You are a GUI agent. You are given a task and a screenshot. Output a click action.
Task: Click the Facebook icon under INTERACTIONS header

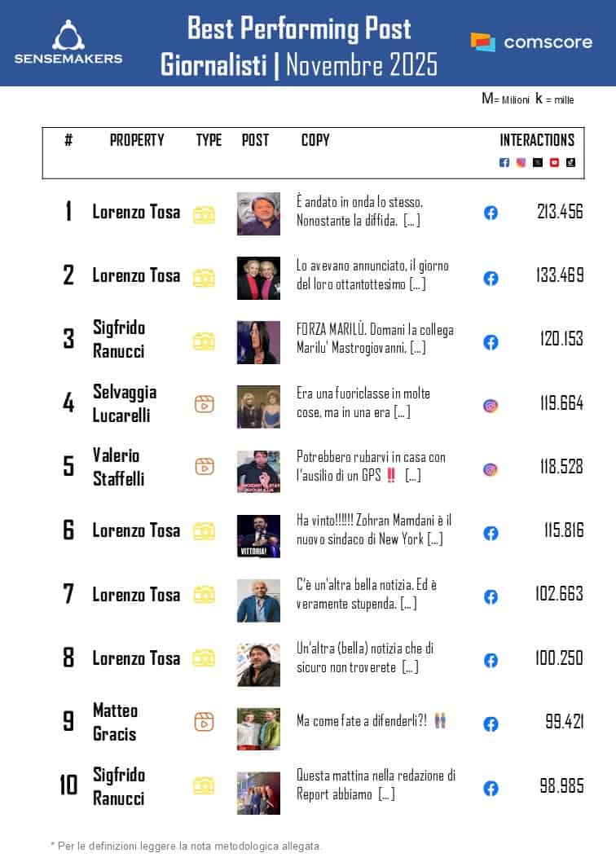504,162
